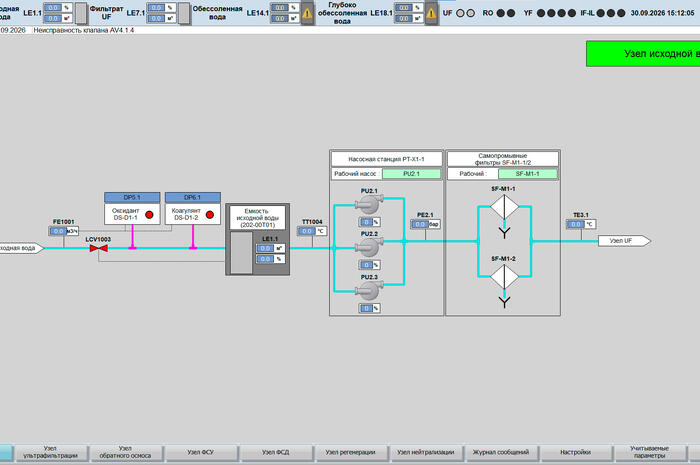Viewport: 700px width, 465px height.
Task: Go to Узел обратного осмоса screen
Action: pos(125,452)
